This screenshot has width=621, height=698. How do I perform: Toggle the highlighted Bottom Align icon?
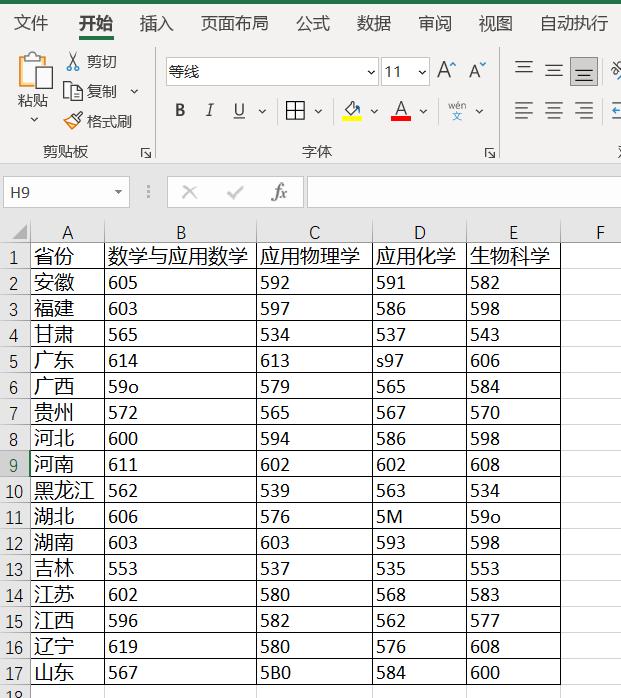(x=584, y=71)
